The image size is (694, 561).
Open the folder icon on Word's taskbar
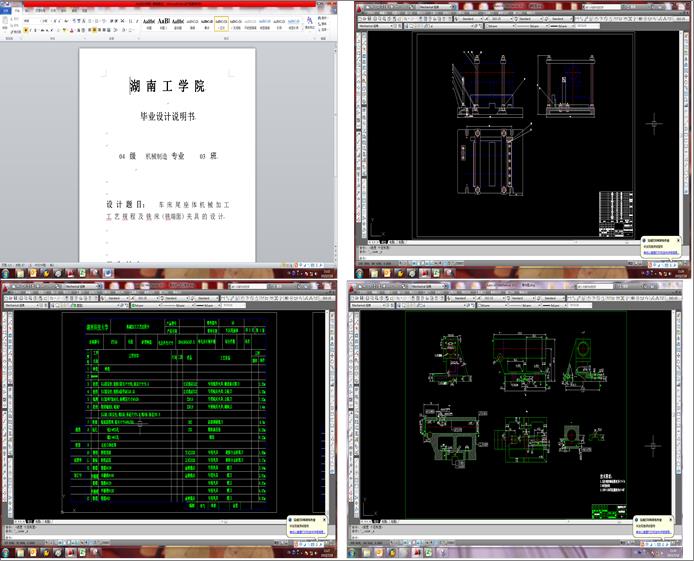(20, 273)
